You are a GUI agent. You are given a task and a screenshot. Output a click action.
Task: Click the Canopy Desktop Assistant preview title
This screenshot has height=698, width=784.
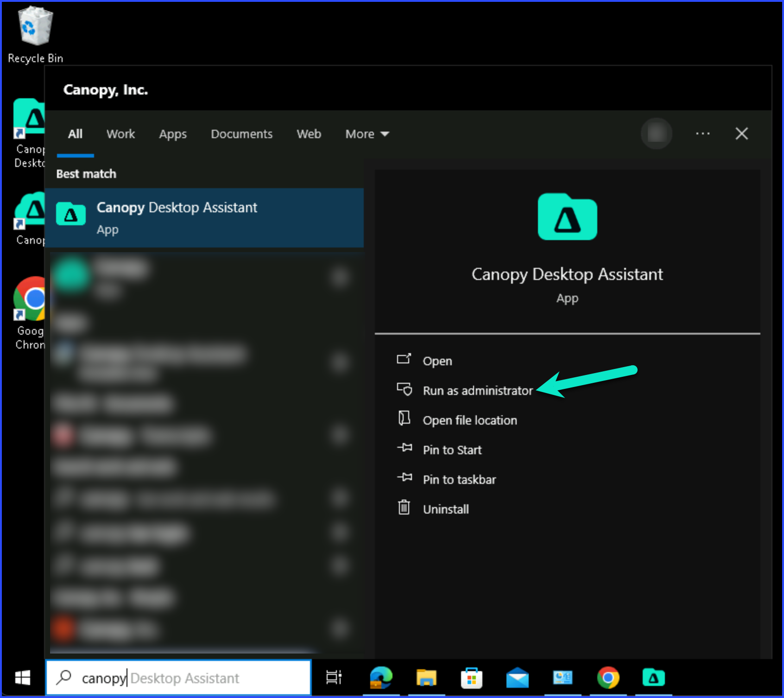567,274
